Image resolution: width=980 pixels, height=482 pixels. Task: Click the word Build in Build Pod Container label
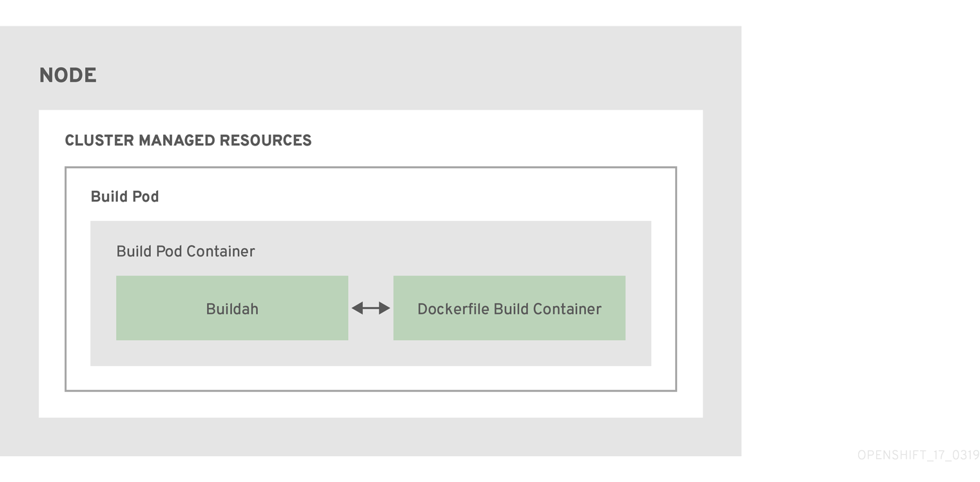tap(134, 251)
